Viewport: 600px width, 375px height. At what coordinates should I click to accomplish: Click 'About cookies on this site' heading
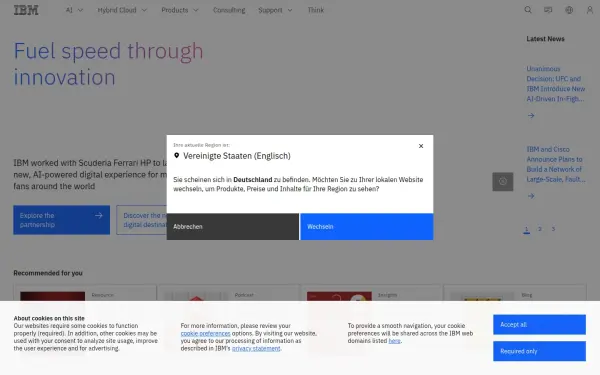point(49,318)
